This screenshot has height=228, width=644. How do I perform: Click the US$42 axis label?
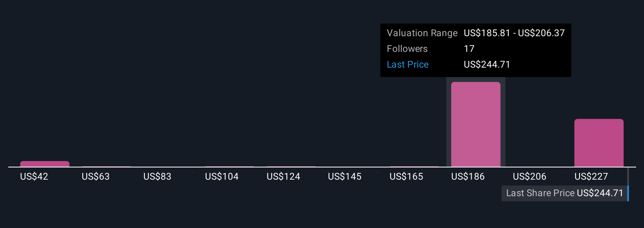click(x=34, y=177)
